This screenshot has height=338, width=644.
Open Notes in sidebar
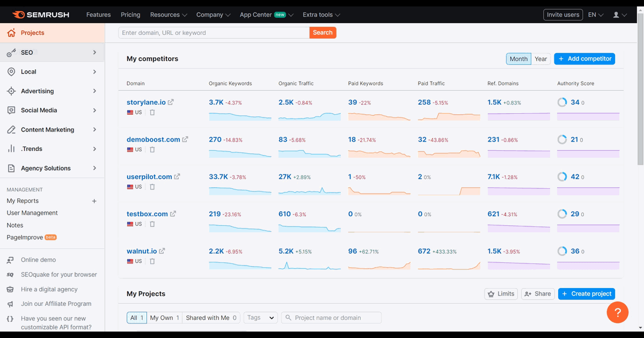(x=15, y=225)
